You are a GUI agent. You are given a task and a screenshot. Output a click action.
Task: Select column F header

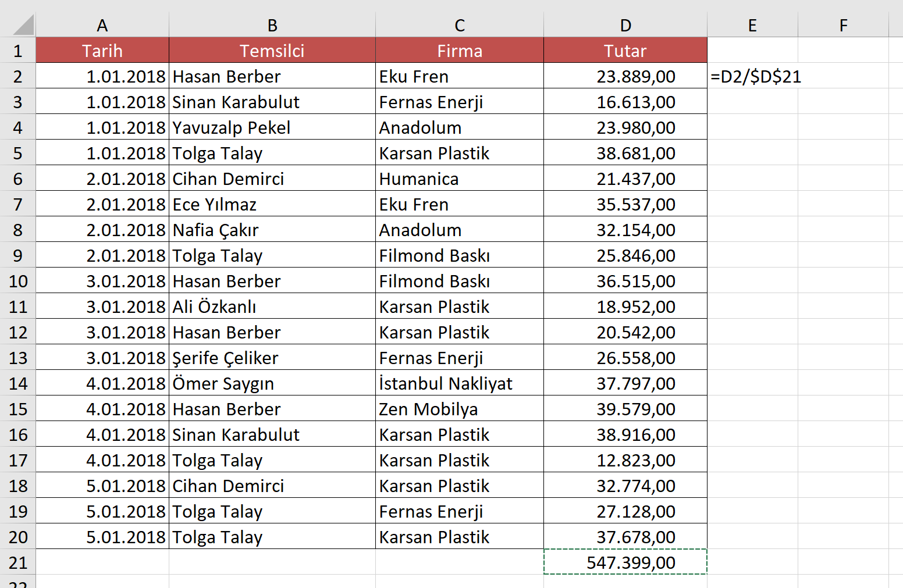pos(844,25)
